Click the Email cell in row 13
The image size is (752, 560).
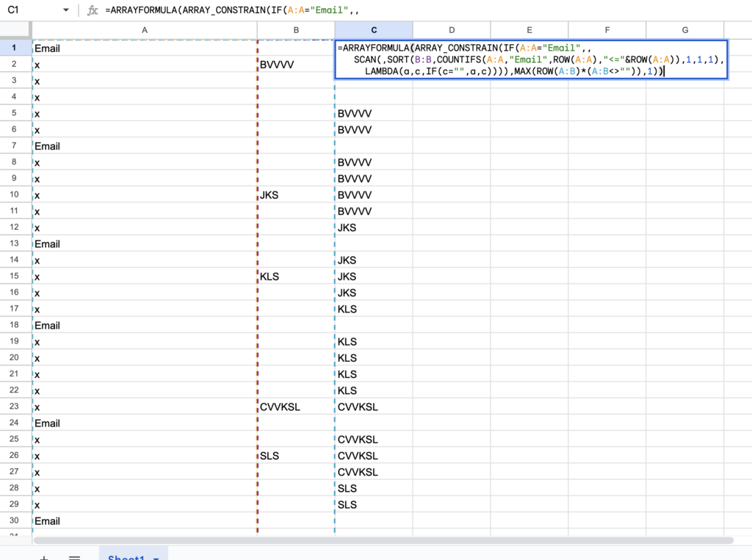tap(145, 244)
